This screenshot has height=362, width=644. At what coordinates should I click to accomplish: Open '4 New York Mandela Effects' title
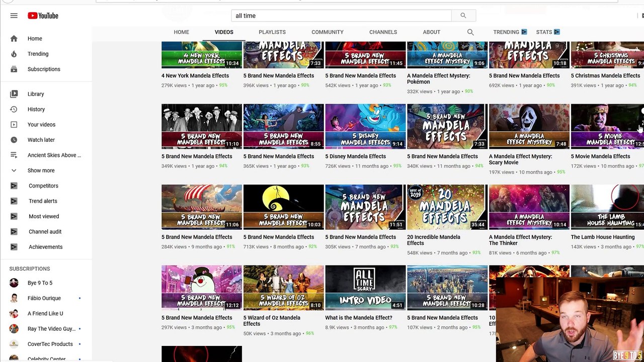click(x=195, y=75)
